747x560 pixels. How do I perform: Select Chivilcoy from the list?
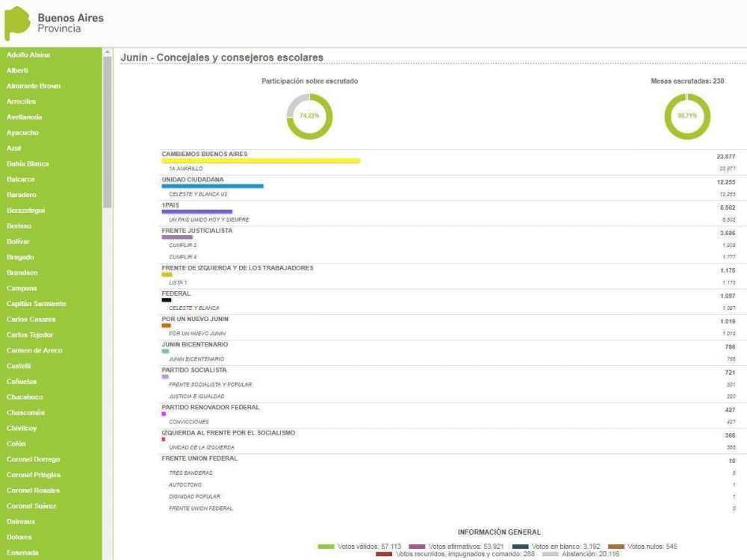click(22, 428)
